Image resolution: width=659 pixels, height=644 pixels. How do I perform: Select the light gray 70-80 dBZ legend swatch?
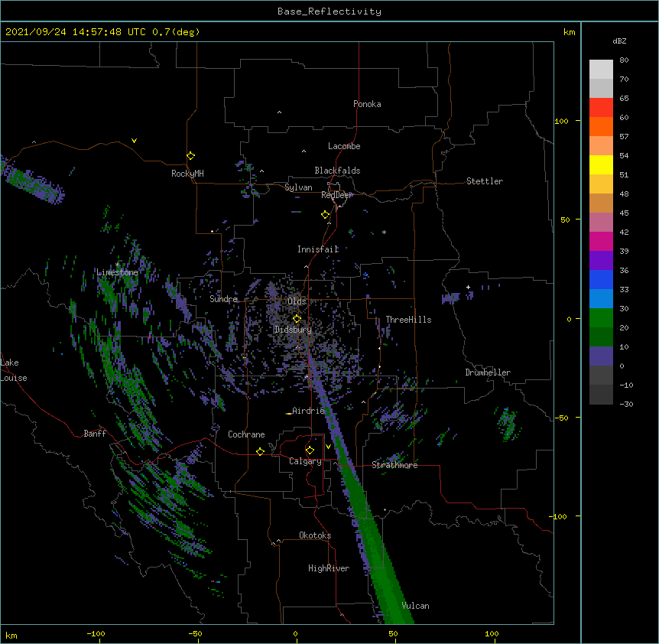click(x=601, y=70)
